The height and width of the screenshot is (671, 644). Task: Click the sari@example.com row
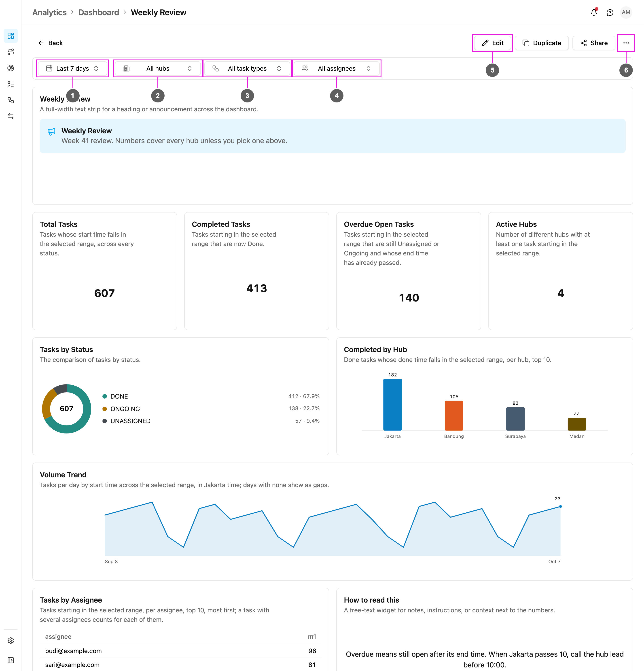181,665
